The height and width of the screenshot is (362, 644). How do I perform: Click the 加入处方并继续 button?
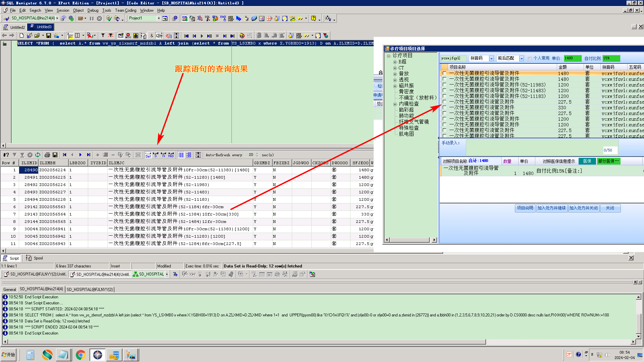[551, 208]
